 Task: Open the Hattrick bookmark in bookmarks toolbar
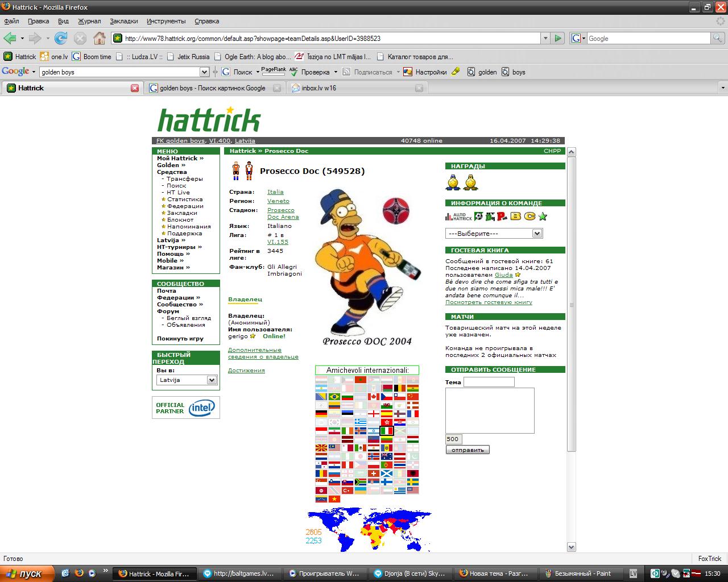tap(20, 56)
